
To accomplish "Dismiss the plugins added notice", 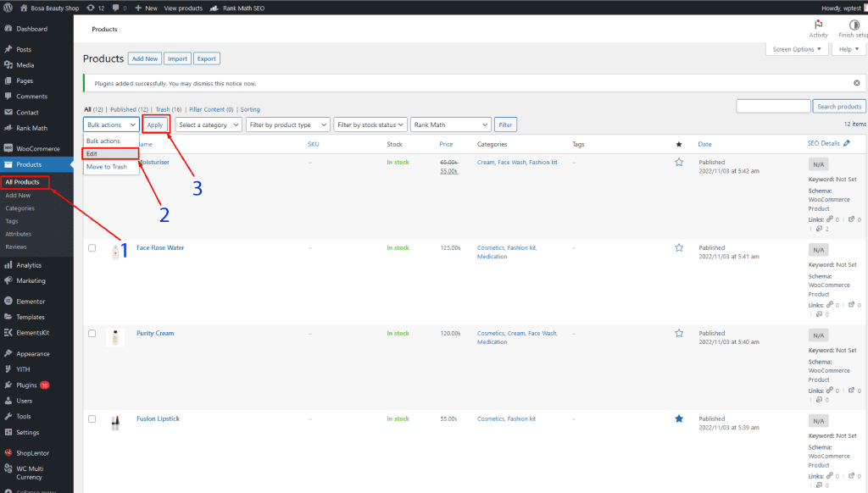I will pos(856,83).
